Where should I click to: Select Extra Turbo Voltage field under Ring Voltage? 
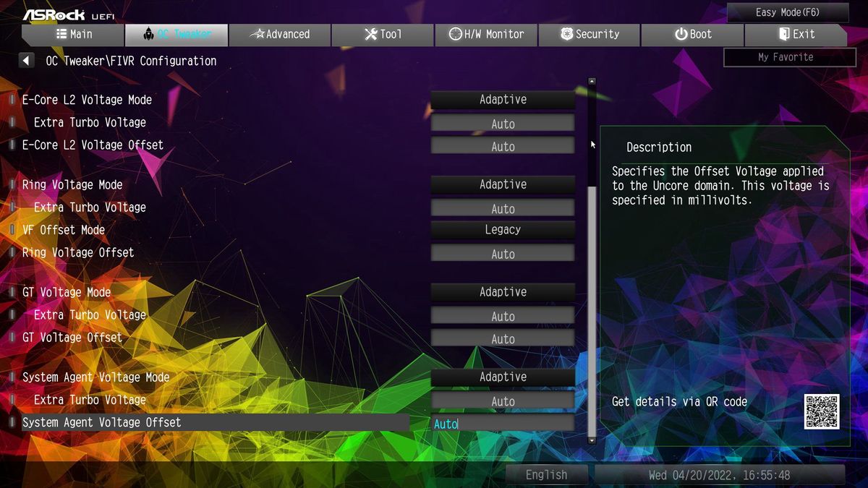(503, 208)
